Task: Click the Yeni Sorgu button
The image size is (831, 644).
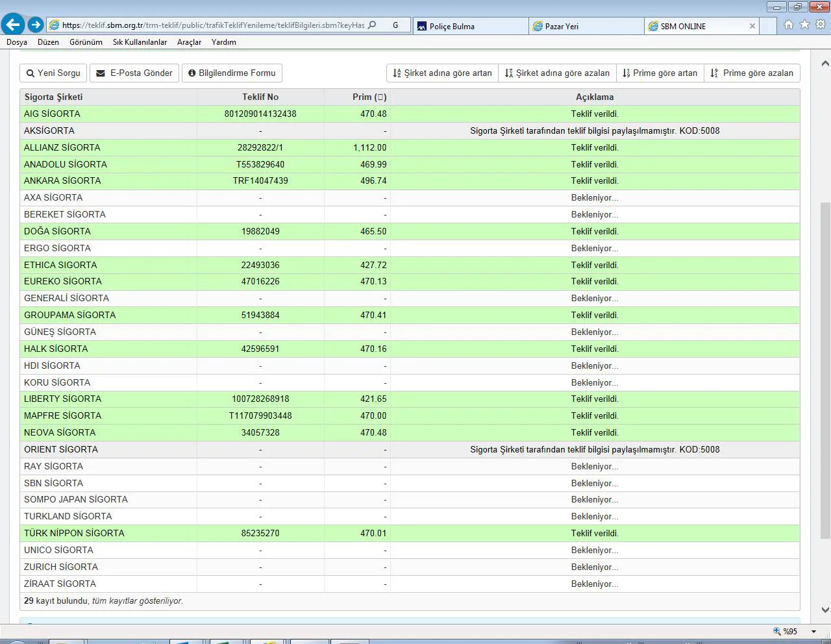Action: (x=53, y=73)
